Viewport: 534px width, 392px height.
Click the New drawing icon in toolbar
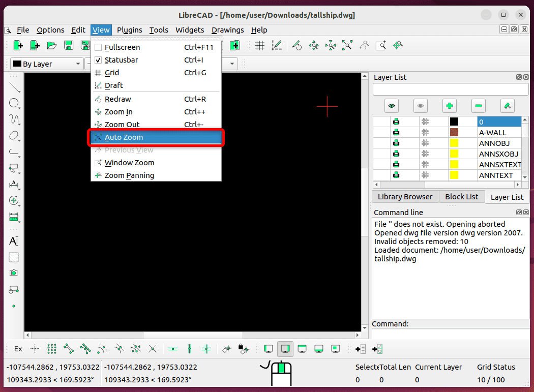tap(18, 45)
